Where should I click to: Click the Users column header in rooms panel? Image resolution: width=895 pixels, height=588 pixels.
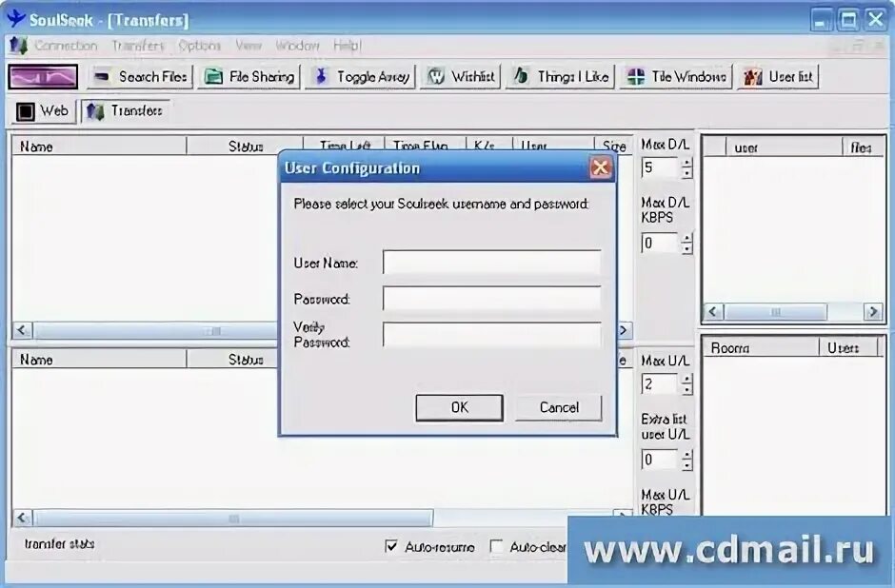coord(850,347)
